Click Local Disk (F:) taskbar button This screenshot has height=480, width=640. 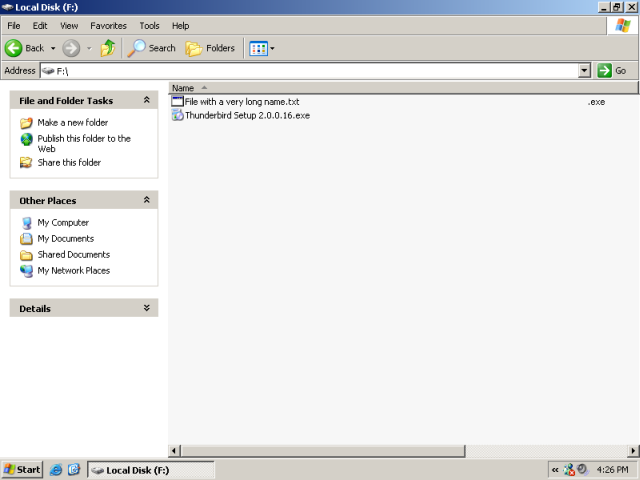pos(151,470)
